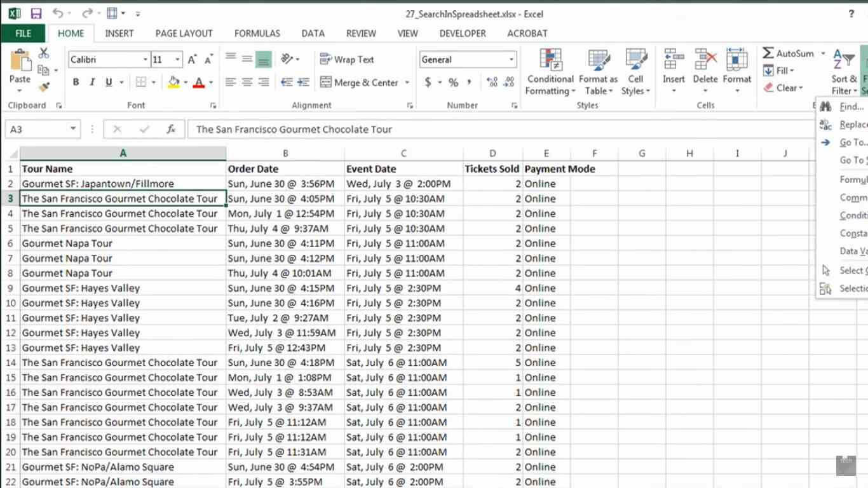Switch to the FORMULAS ribbon tab
Viewport: 868px width, 488px height.
[257, 33]
